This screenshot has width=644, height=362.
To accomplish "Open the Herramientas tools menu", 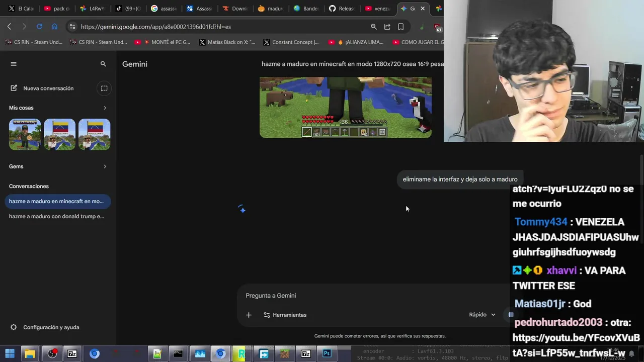I will 285,315.
